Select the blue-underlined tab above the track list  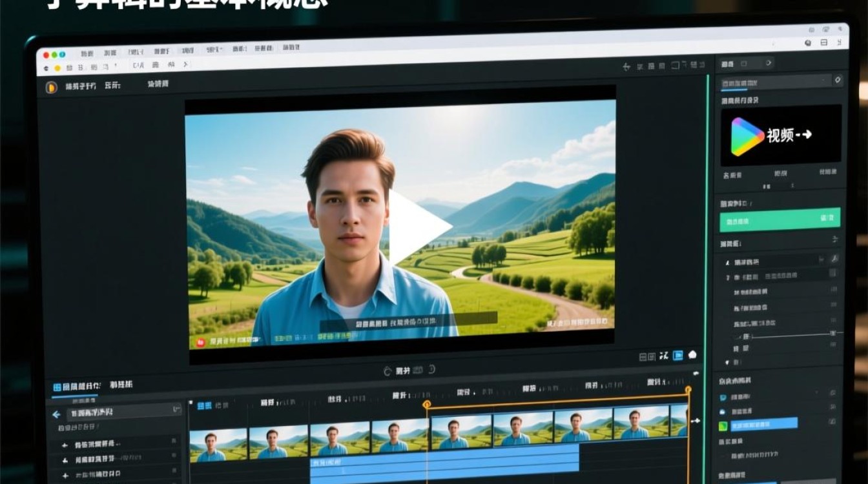(x=76, y=387)
